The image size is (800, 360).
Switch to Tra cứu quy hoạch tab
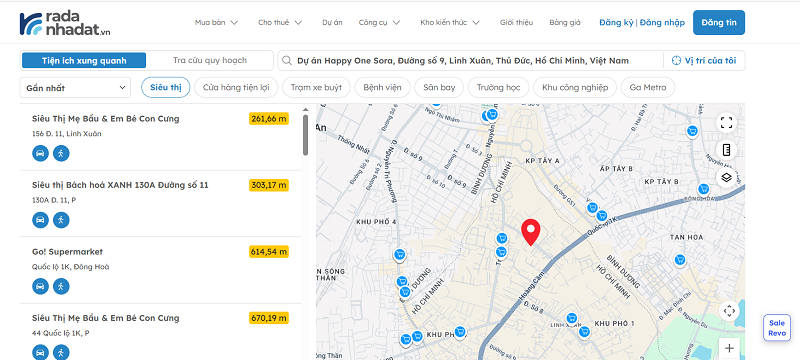click(x=210, y=60)
